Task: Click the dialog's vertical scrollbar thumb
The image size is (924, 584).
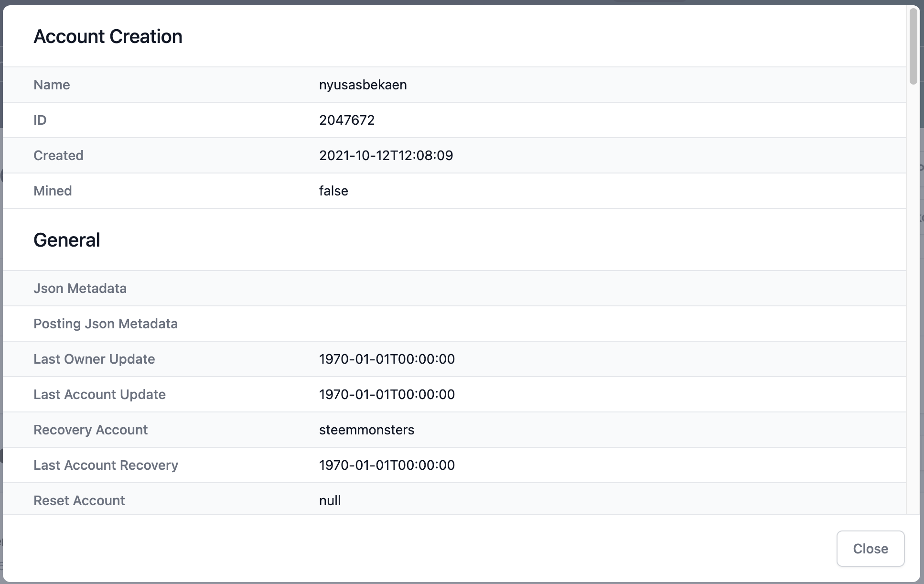Action: click(913, 47)
